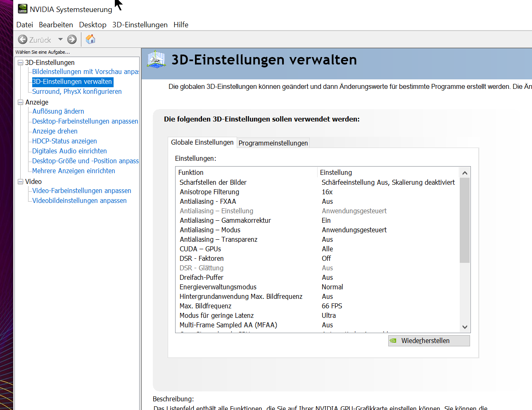Screen dimensions: 532x410
Task: Click the NVIDIA Systemsteuerung title bar icon
Action: coord(22,8)
